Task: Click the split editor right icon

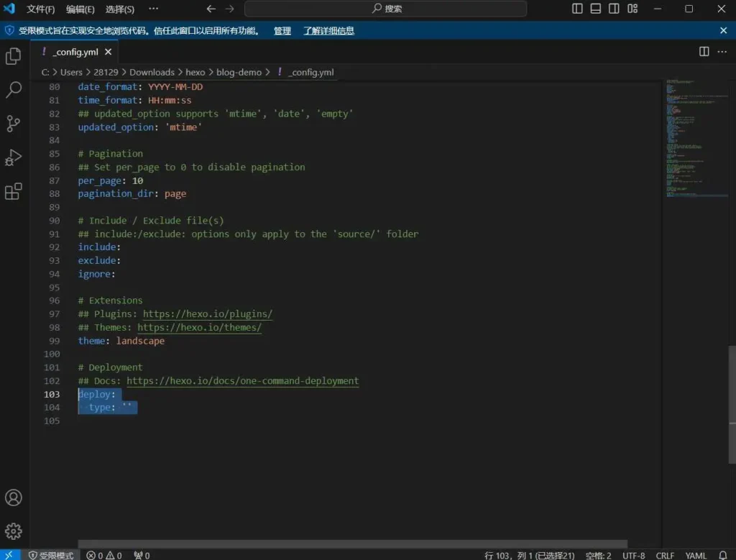Action: [x=704, y=52]
